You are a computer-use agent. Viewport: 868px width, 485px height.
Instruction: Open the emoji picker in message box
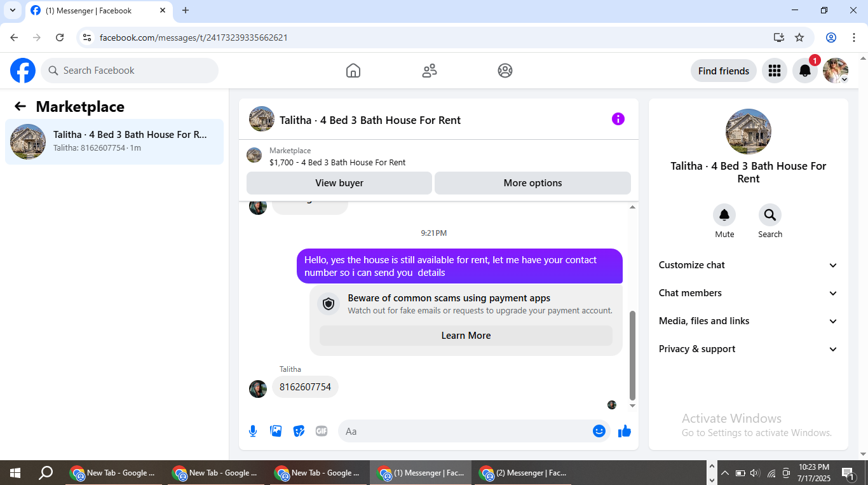(599, 431)
